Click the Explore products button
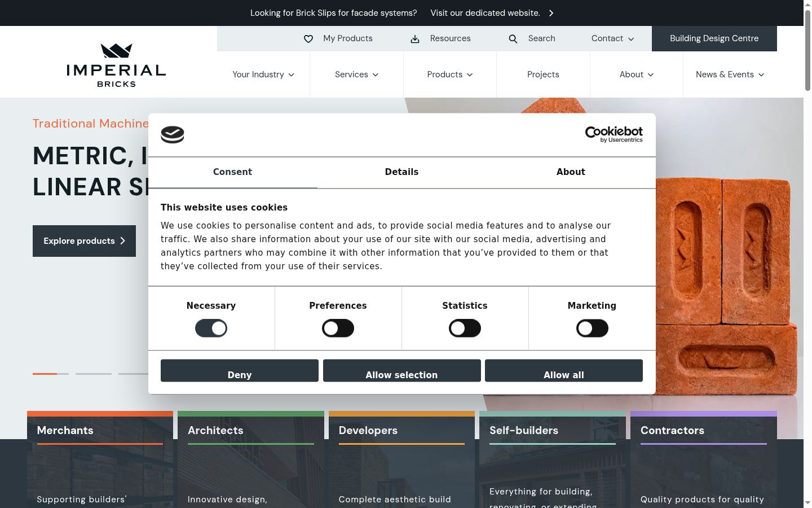Image resolution: width=812 pixels, height=508 pixels. point(84,241)
